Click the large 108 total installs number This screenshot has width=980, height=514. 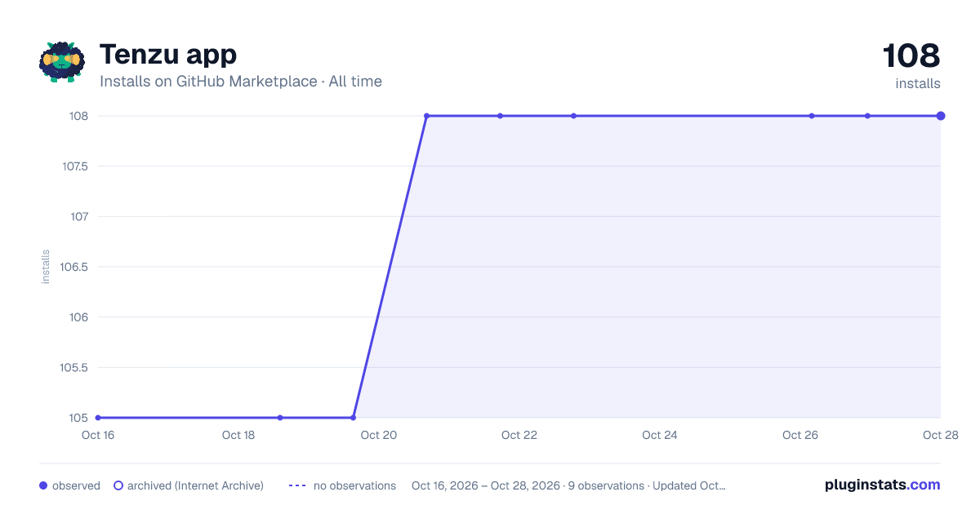pyautogui.click(x=911, y=55)
